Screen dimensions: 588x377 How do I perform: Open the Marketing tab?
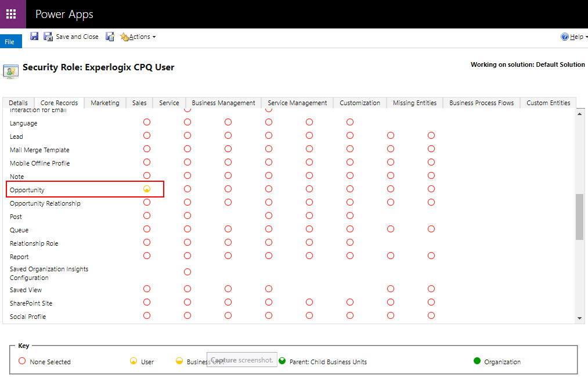pos(105,103)
